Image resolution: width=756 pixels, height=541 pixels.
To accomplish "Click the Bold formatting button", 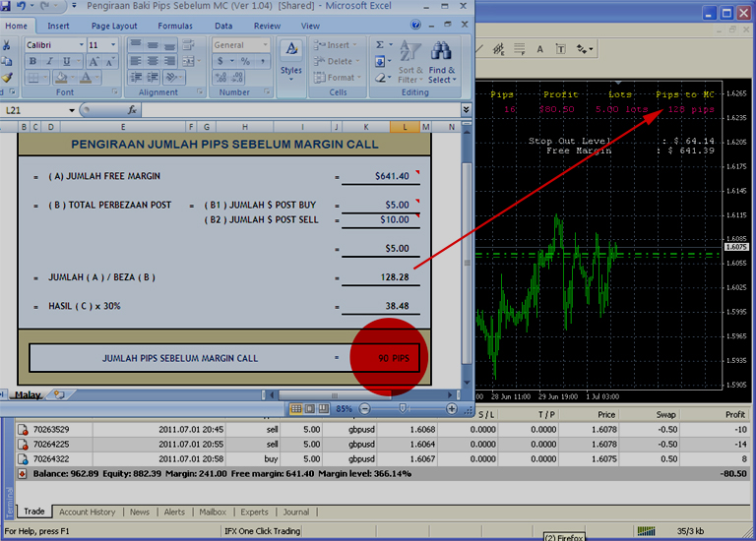I will (32, 61).
